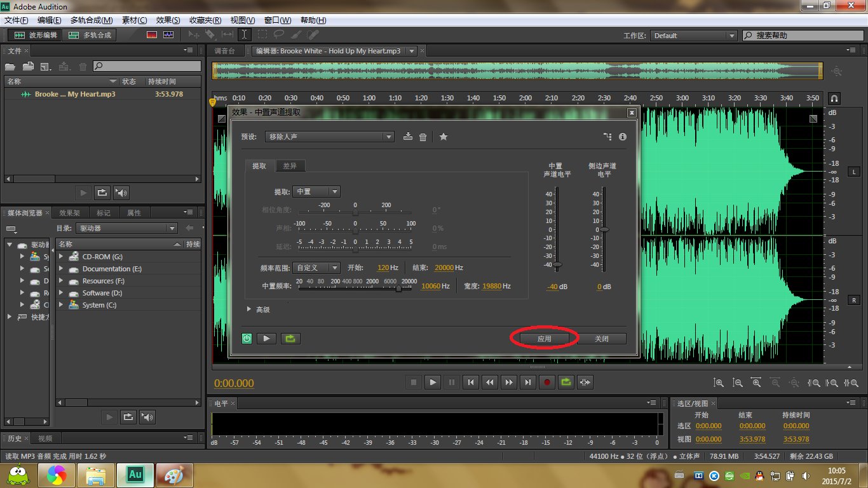Open file using the folder icon in Files panel
The image size is (868, 488).
(x=10, y=66)
